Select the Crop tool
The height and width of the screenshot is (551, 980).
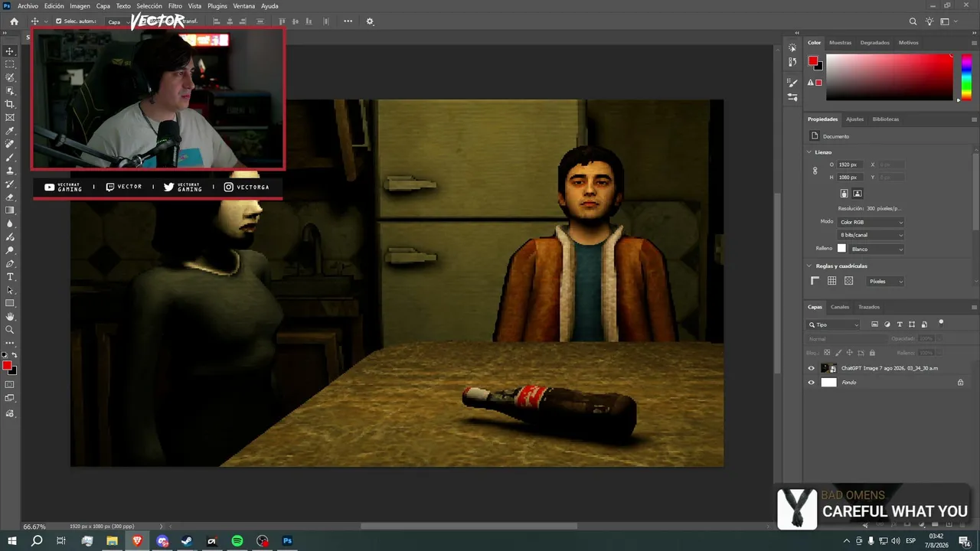[10, 104]
